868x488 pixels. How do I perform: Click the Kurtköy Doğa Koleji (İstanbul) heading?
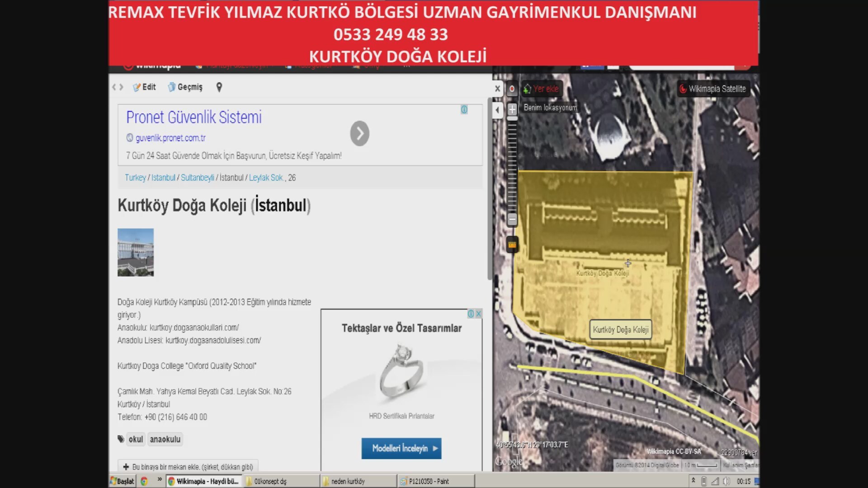point(214,206)
